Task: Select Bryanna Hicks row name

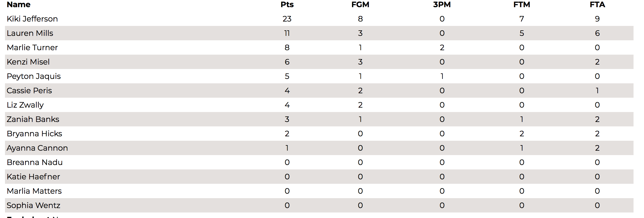Action: tap(34, 134)
